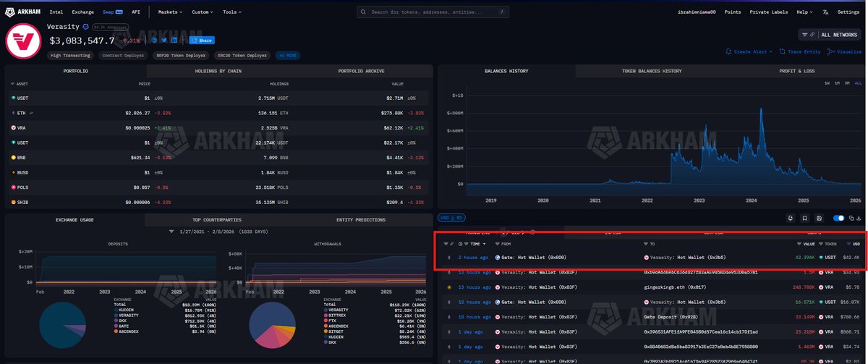The width and height of the screenshot is (868, 364).
Task: Select the 1M chart range
Action: point(838,83)
